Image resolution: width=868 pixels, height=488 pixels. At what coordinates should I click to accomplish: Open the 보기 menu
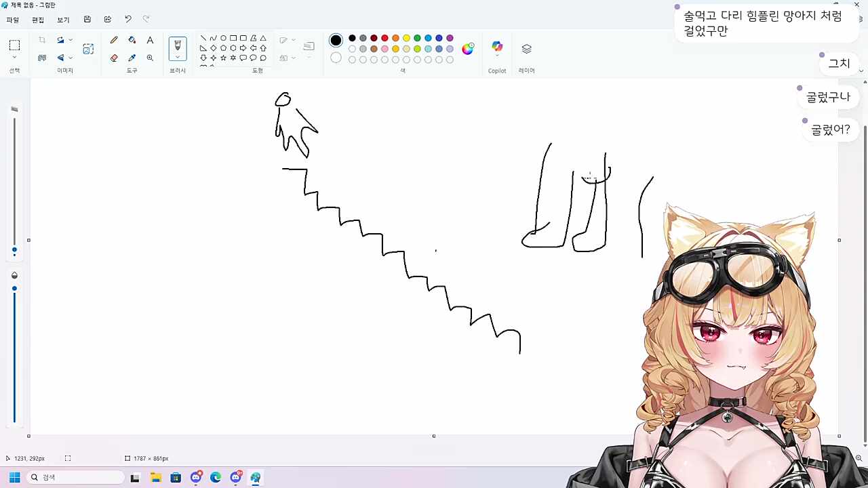click(63, 20)
